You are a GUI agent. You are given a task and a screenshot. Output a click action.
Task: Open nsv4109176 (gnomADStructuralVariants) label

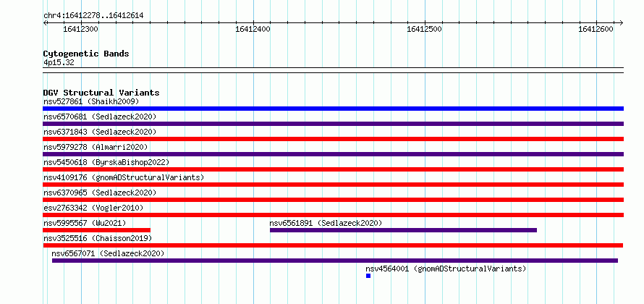pos(124,177)
